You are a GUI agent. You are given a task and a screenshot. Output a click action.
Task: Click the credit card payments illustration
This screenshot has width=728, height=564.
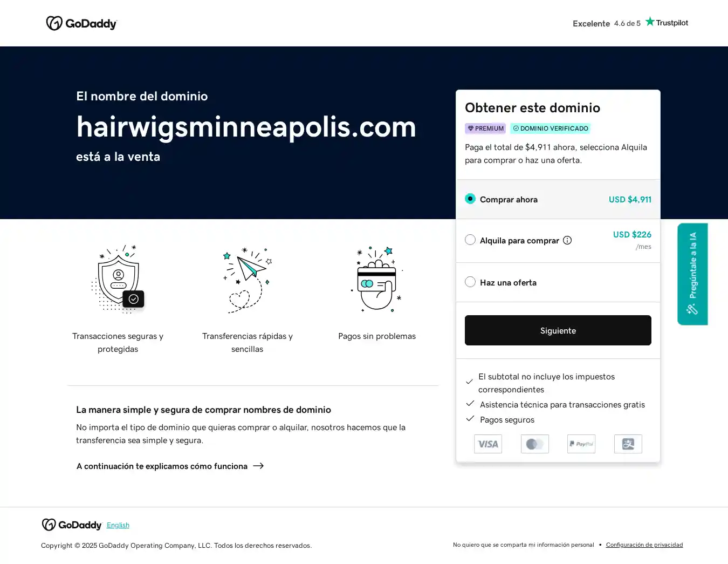pos(377,279)
